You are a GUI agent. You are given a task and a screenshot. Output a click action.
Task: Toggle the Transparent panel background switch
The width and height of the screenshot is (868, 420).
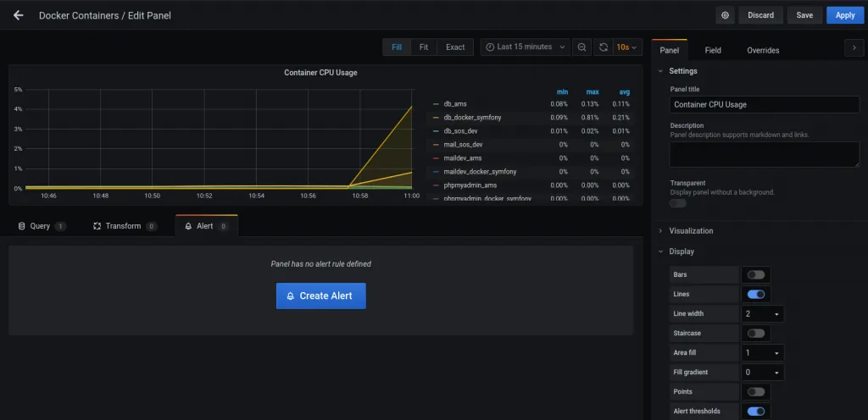point(677,203)
